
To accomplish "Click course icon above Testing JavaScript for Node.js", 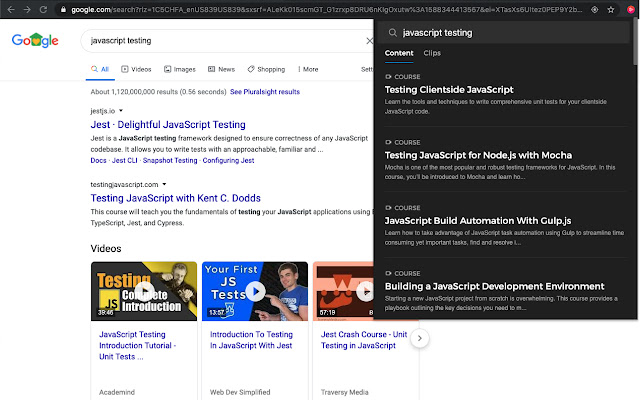I will point(388,142).
